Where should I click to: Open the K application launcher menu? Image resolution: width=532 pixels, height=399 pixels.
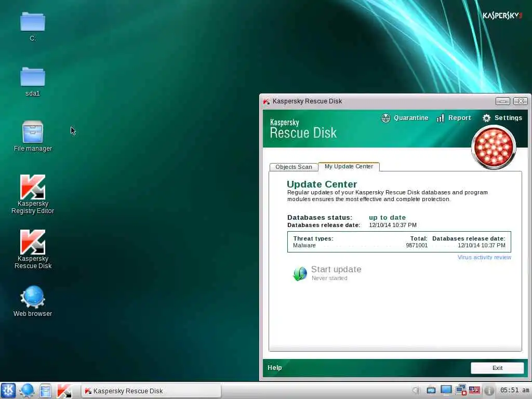pyautogui.click(x=8, y=390)
